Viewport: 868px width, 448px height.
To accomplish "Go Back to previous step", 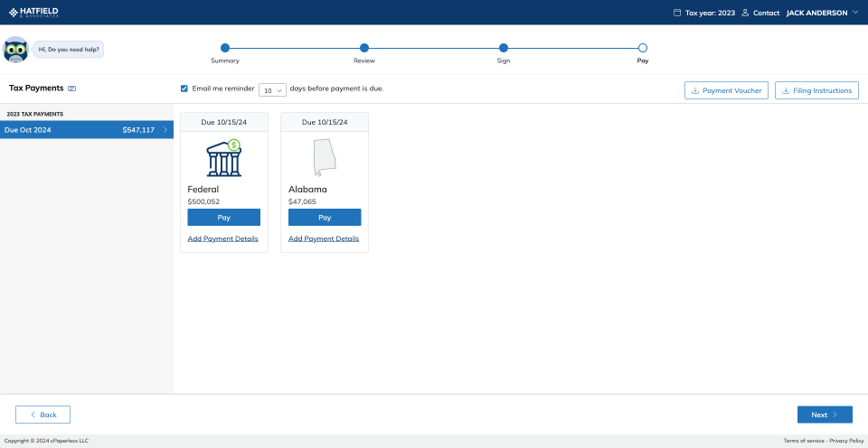I will (x=42, y=415).
